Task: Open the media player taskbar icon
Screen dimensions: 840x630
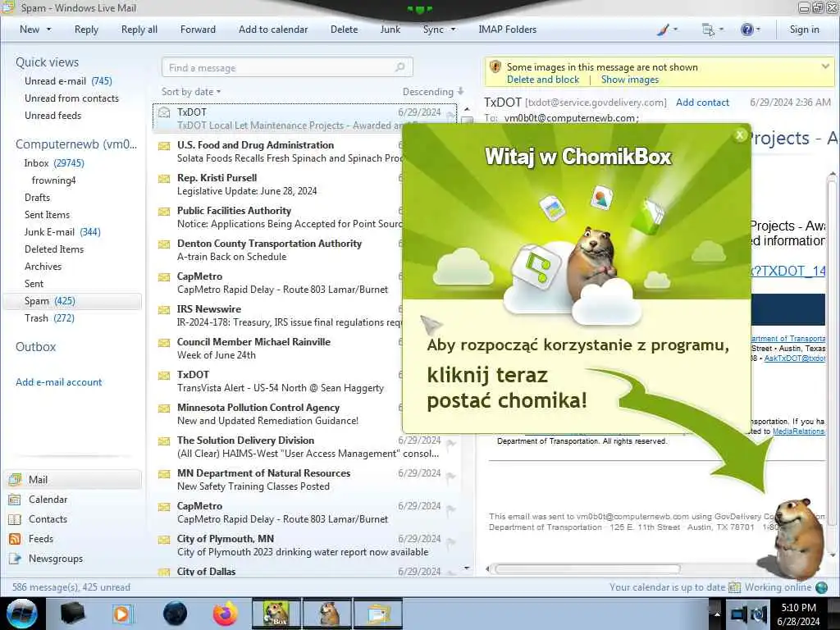Action: pos(122,614)
